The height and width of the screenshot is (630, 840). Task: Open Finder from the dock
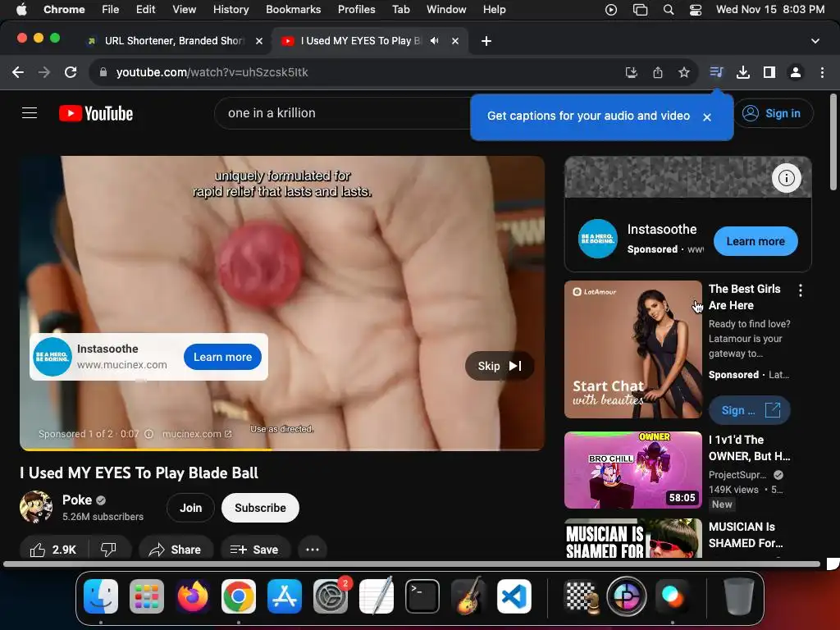[x=101, y=596]
